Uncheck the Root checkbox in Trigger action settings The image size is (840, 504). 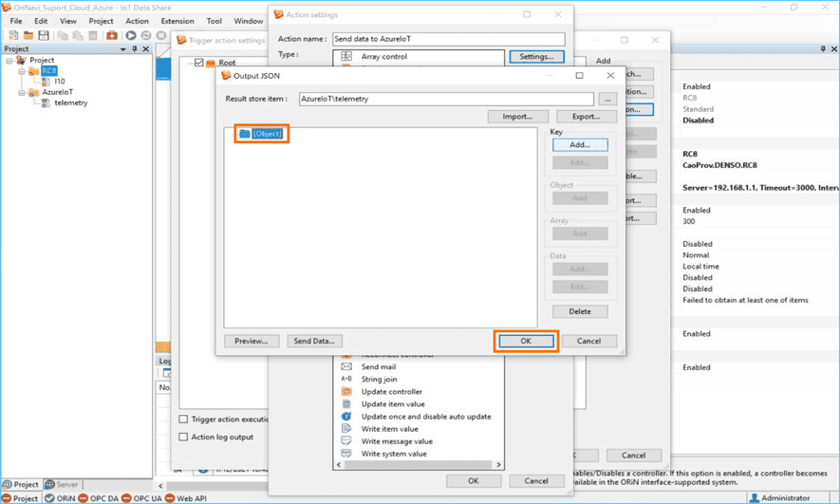click(198, 63)
